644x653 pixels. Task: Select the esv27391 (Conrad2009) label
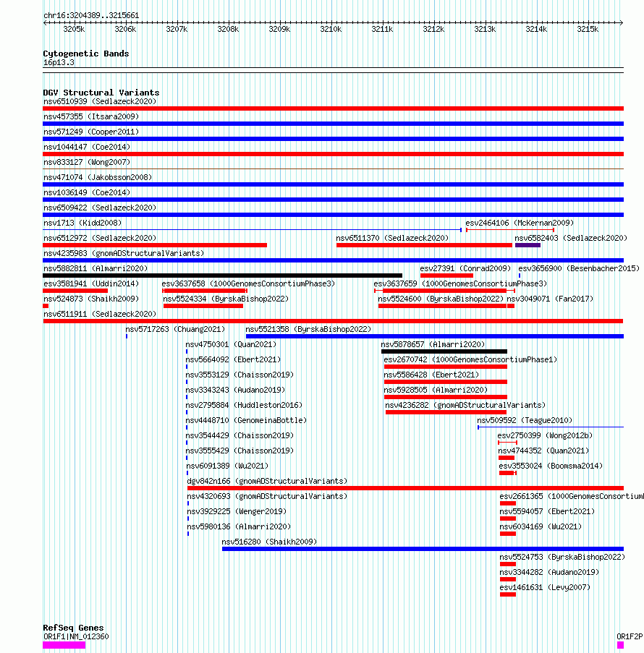[465, 268]
